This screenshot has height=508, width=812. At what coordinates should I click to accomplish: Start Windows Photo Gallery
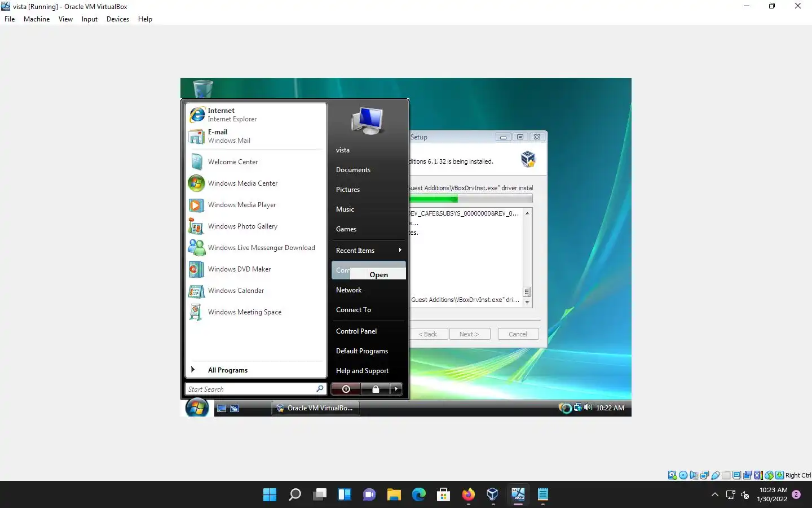pyautogui.click(x=256, y=226)
